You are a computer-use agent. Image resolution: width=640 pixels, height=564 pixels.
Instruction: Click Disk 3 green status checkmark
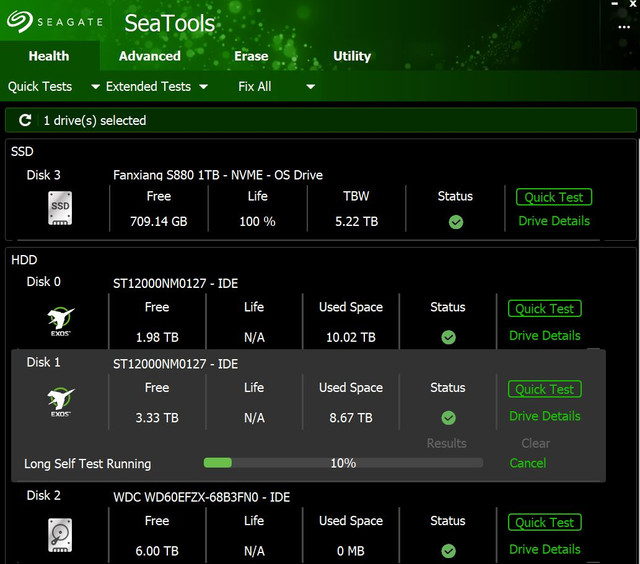(x=455, y=222)
